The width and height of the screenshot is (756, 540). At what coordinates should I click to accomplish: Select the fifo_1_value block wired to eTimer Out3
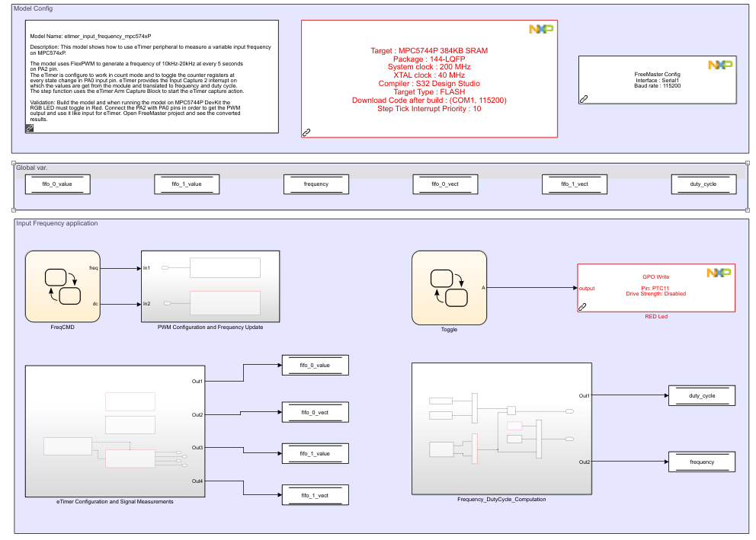[316, 454]
